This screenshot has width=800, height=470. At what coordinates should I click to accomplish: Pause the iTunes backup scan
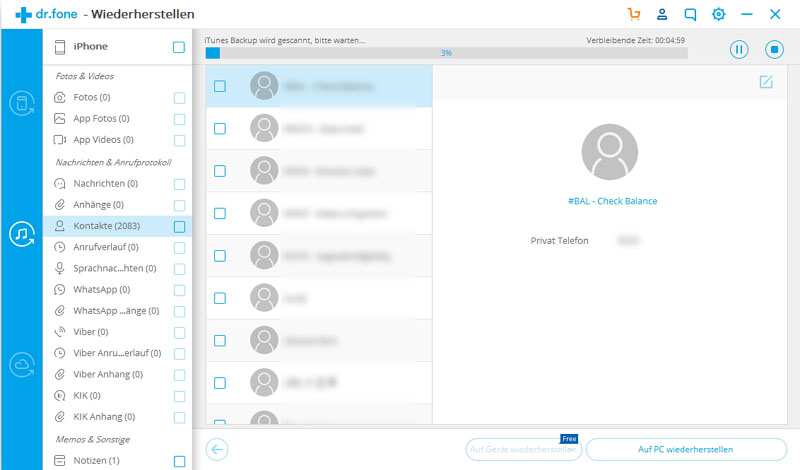pyautogui.click(x=739, y=50)
